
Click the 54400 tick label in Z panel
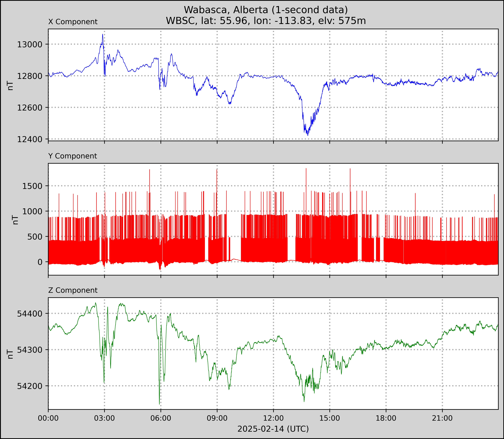click(30, 314)
